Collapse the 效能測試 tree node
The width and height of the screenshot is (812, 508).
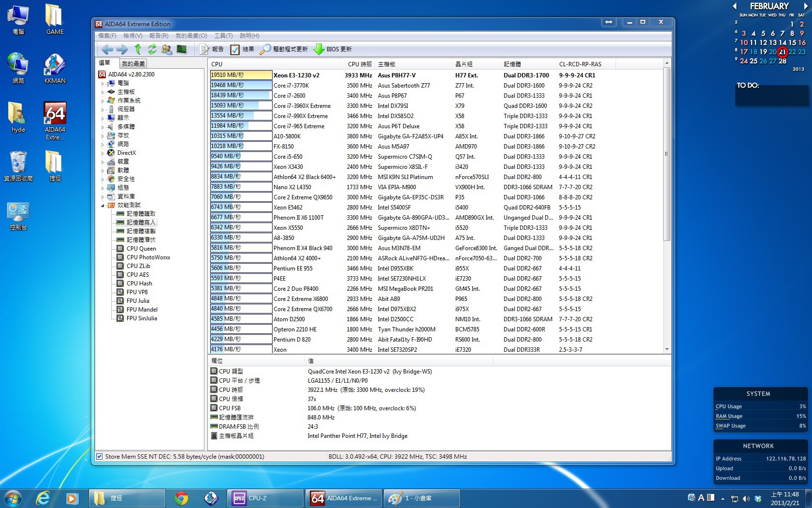click(102, 206)
